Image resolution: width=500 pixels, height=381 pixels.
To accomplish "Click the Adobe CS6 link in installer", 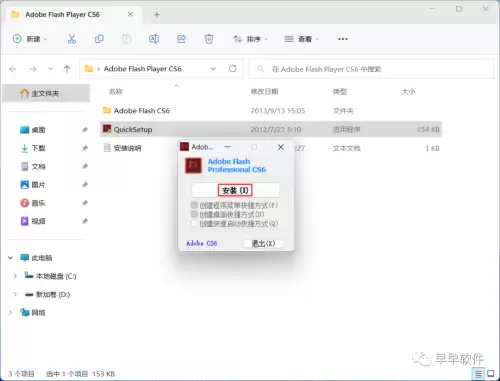I will click(x=202, y=243).
